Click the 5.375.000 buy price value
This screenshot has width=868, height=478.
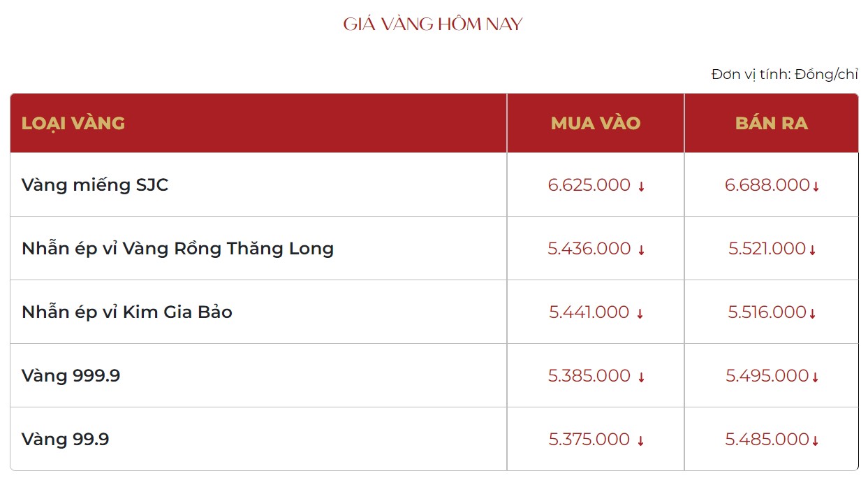coord(589,440)
